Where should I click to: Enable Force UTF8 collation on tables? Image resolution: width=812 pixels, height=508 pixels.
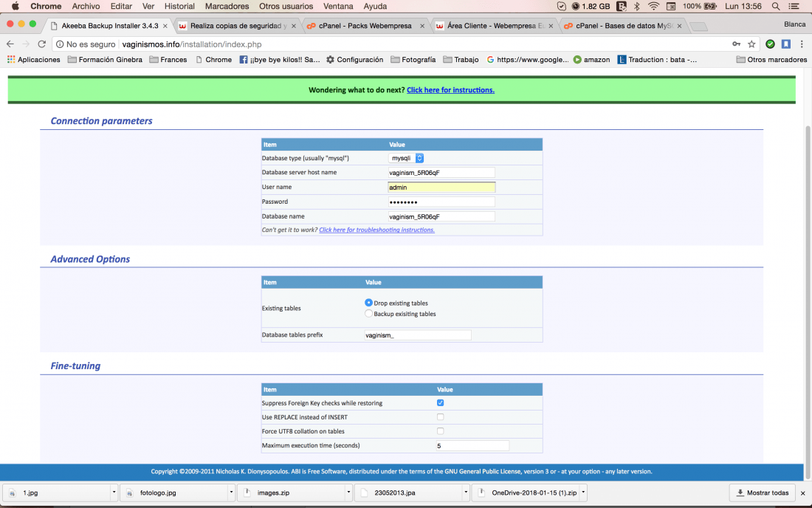coord(440,431)
